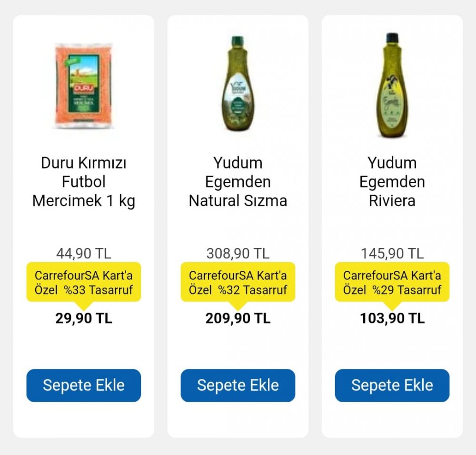
Task: Open the Yudum Natural Sızma bottle image
Action: (x=238, y=84)
